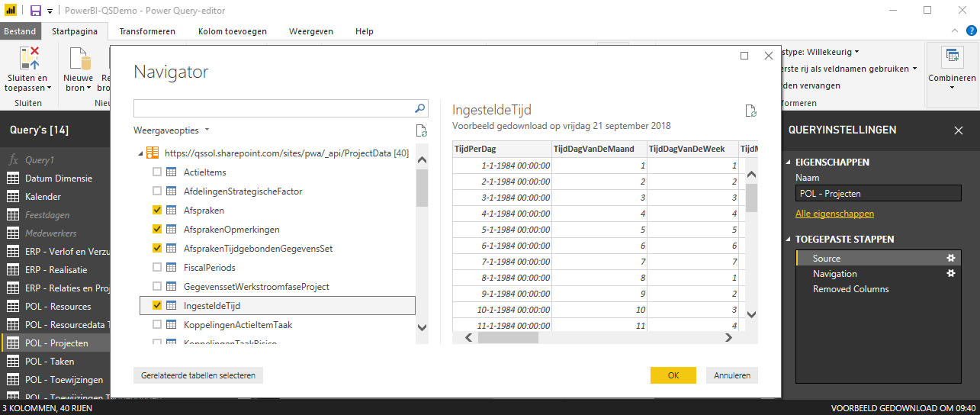
Task: Click the Sluiten en toepassen icon
Action: [x=30, y=58]
